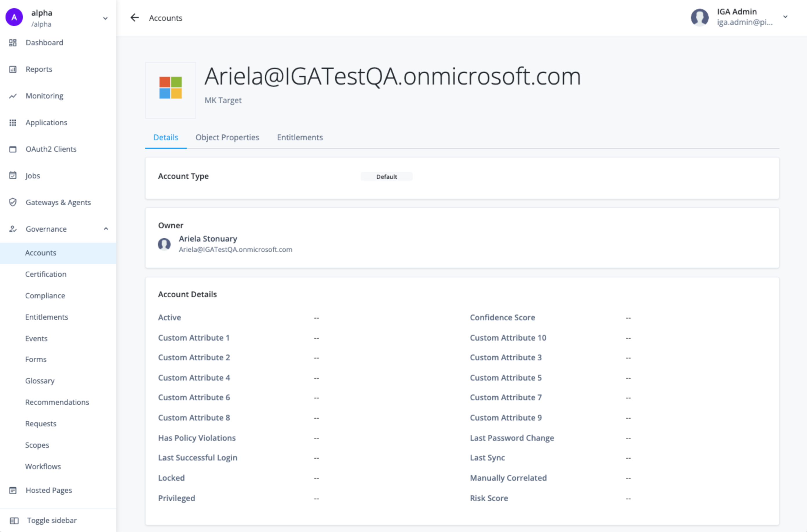Open Gateways & Agents via the shield icon
The width and height of the screenshot is (807, 532).
13,202
